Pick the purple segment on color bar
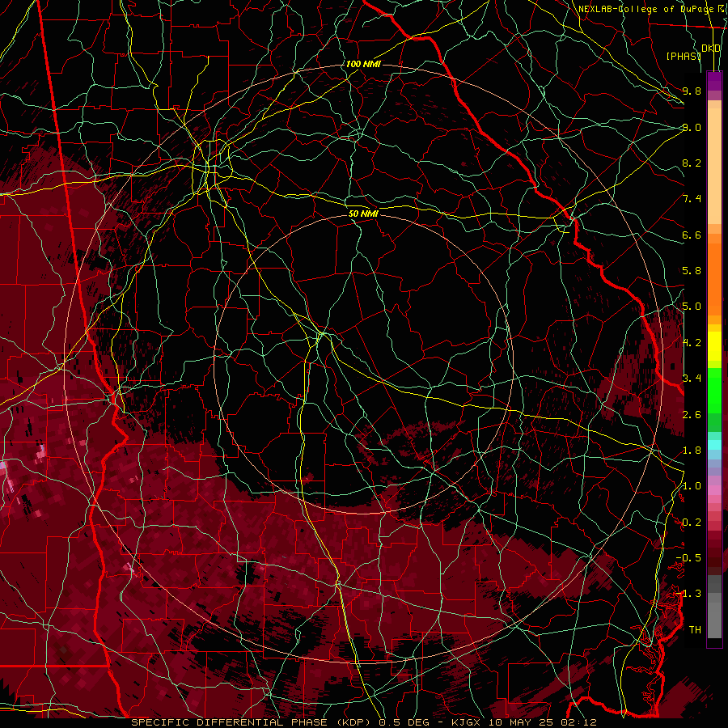The width and height of the screenshot is (728, 728). 714,81
